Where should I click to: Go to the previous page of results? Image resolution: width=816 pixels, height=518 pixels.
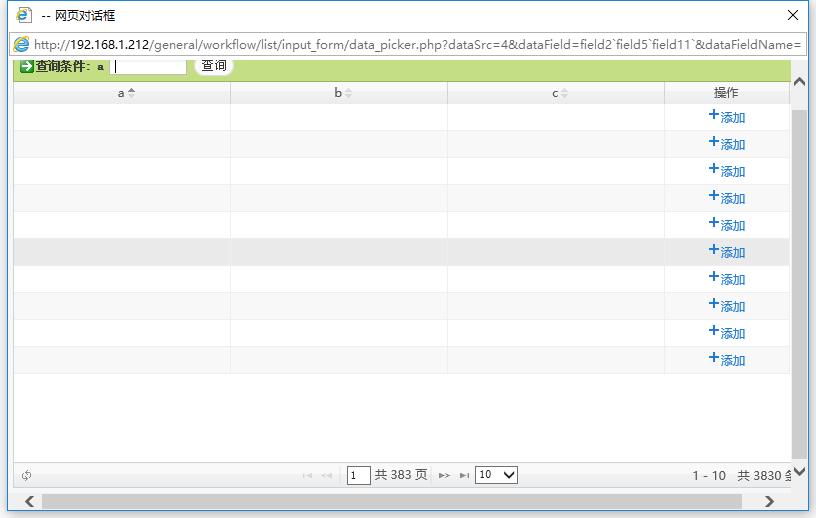coord(326,475)
